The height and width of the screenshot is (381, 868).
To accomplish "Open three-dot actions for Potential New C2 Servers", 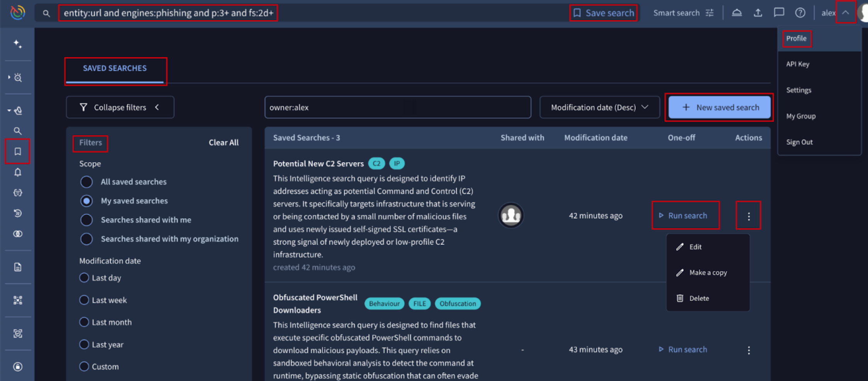I will (x=749, y=216).
